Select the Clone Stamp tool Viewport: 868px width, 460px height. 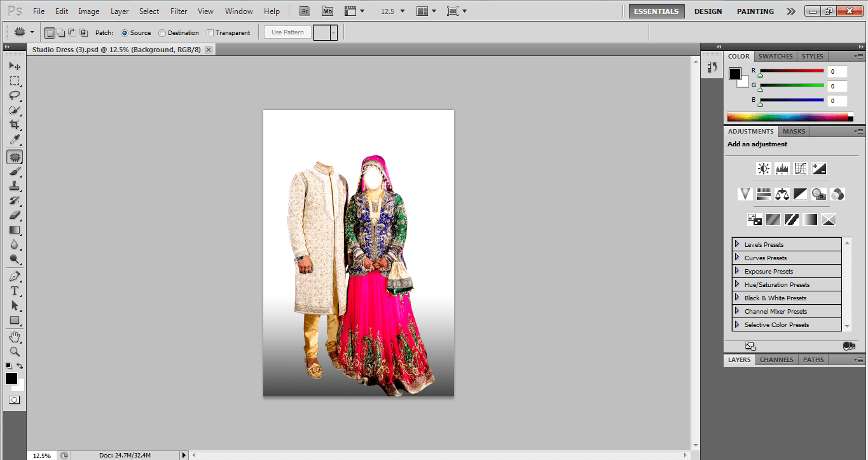(x=15, y=186)
